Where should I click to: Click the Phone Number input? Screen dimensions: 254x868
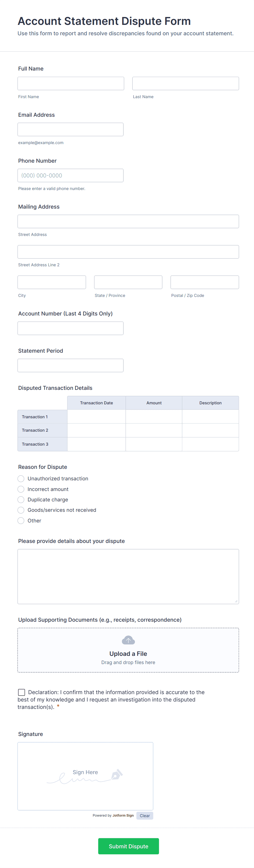coord(70,176)
